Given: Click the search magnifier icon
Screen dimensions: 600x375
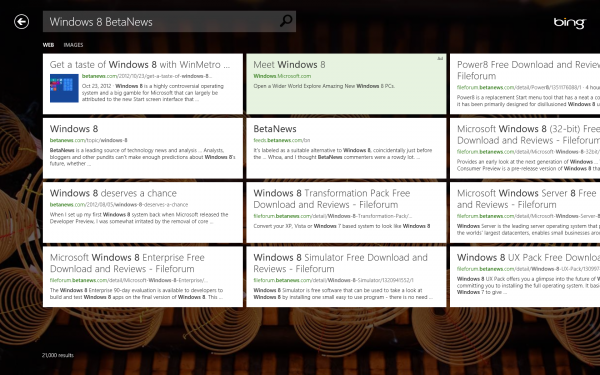Looking at the screenshot, I should [x=285, y=21].
